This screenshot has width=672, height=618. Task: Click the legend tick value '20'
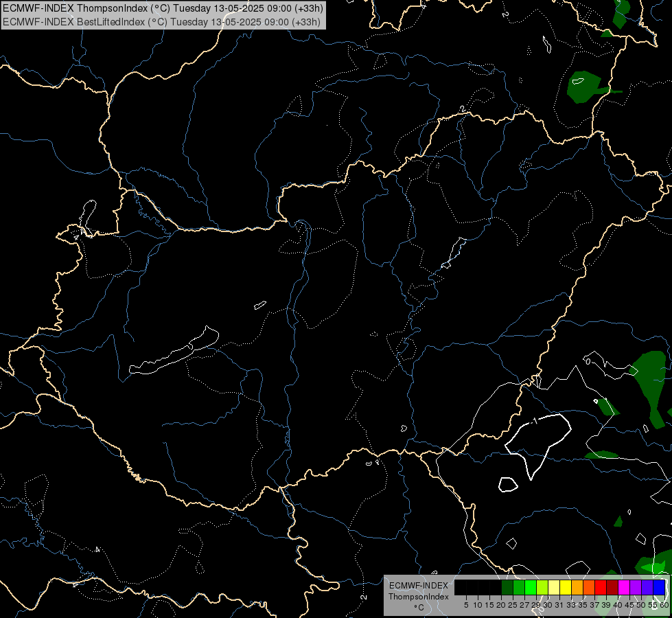(x=502, y=605)
